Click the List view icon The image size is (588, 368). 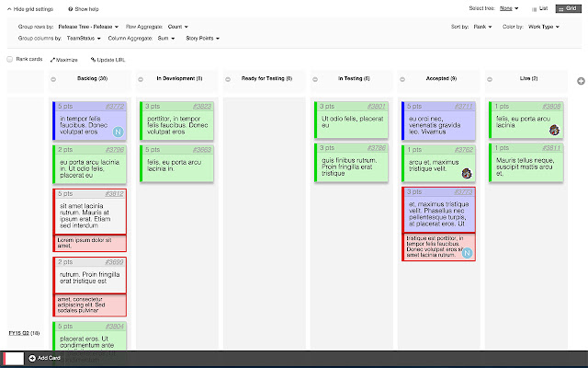click(x=534, y=9)
